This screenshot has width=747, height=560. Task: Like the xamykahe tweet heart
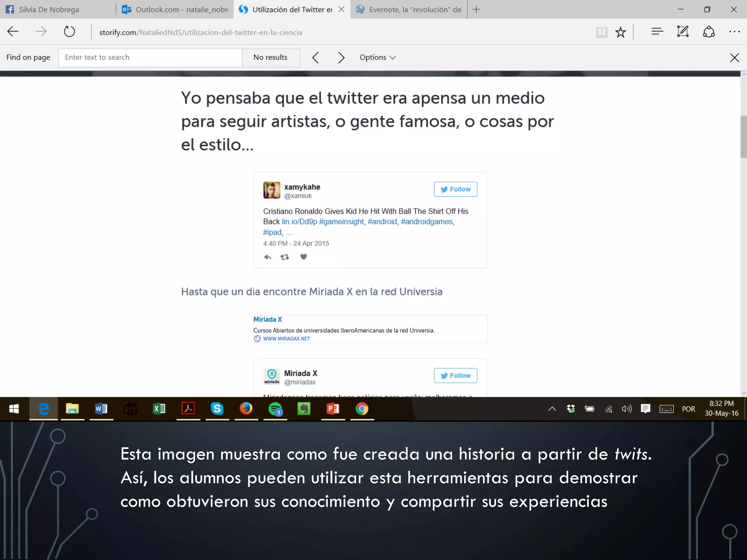tap(303, 257)
